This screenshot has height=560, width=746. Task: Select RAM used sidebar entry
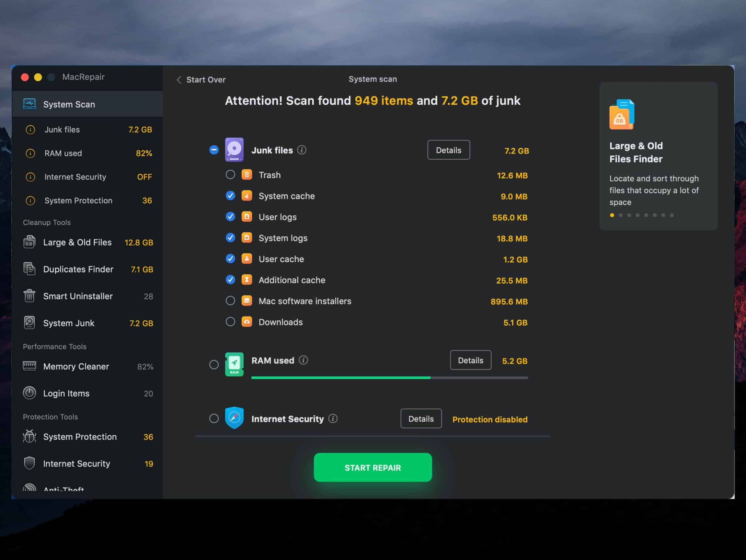[87, 153]
